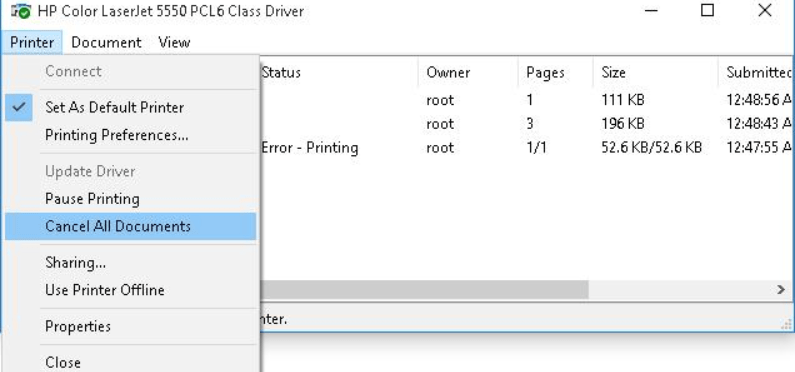Click the printer icon in the title bar
This screenshot has width=795, height=372.
[x=21, y=11]
